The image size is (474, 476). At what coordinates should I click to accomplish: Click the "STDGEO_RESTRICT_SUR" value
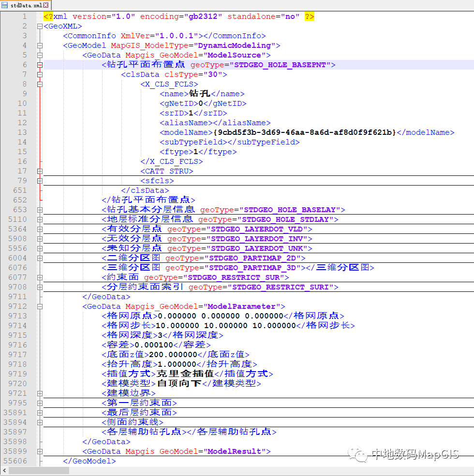pyautogui.click(x=233, y=277)
